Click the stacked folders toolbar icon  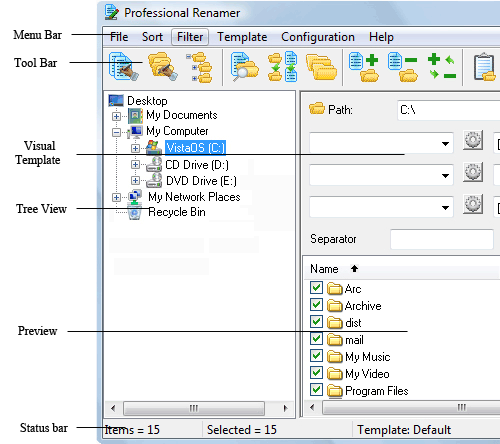(x=321, y=67)
